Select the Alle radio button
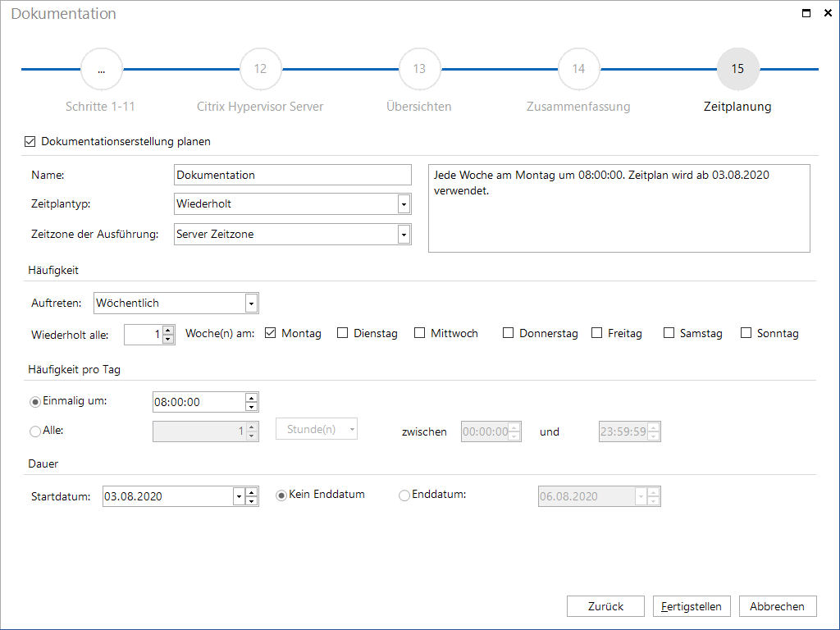840x630 pixels. point(35,431)
